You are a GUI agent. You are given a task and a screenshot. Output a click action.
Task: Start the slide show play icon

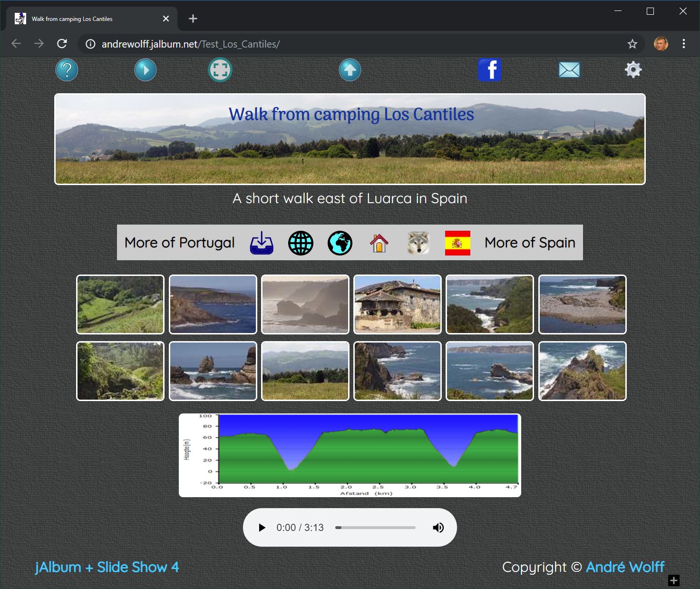pyautogui.click(x=146, y=70)
